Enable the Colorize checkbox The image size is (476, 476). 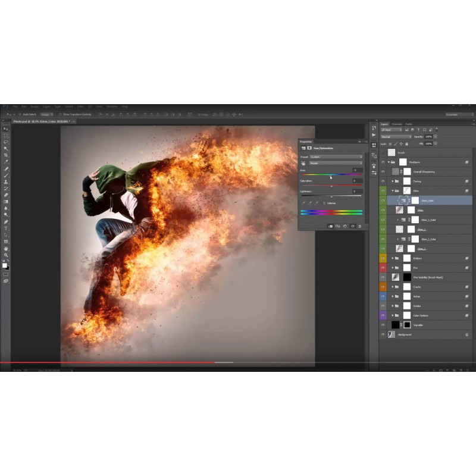pos(324,203)
